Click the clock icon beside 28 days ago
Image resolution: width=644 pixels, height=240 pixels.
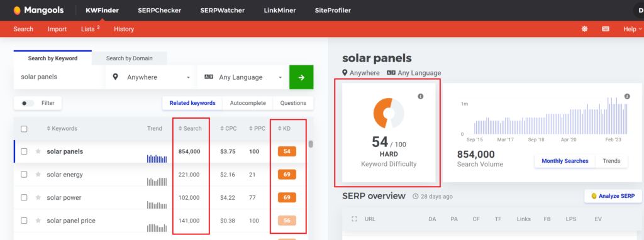415,197
